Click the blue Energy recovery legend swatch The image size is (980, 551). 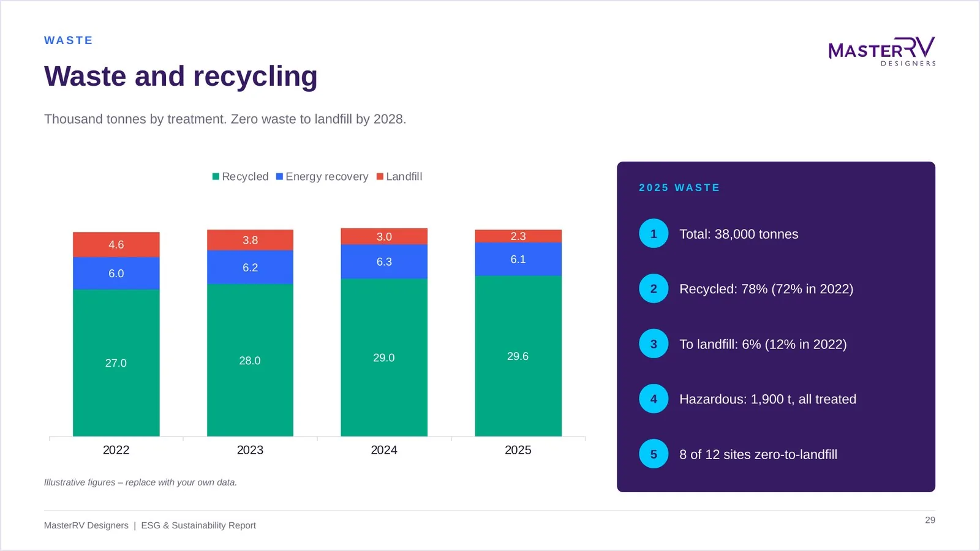point(279,176)
